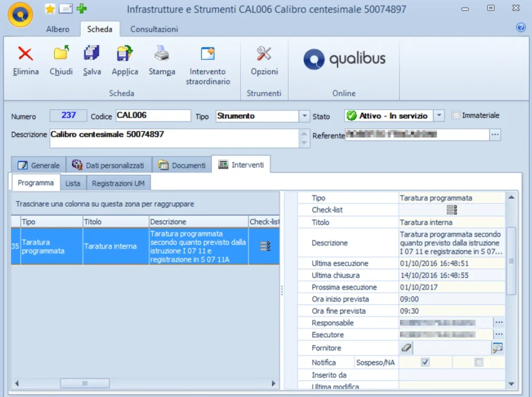The image size is (532, 397).
Task: Click in the Codice input field
Action: pos(153,116)
